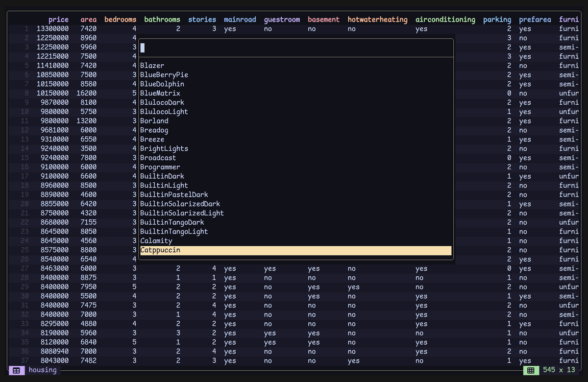Viewport: 588px width, 382px height.
Task: Click the housing tab label
Action: pos(43,370)
